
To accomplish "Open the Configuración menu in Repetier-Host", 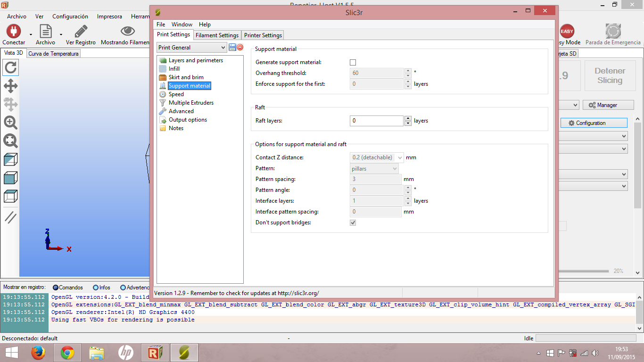I will point(70,16).
